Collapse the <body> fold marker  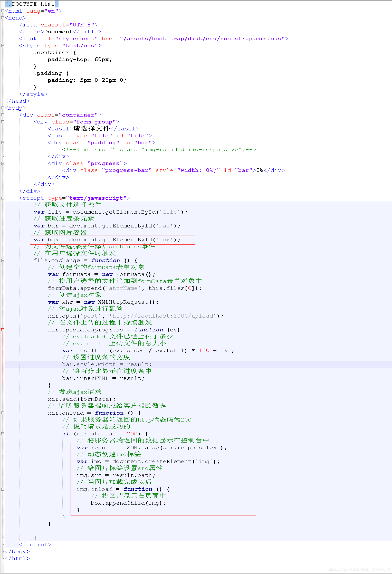tap(3, 108)
